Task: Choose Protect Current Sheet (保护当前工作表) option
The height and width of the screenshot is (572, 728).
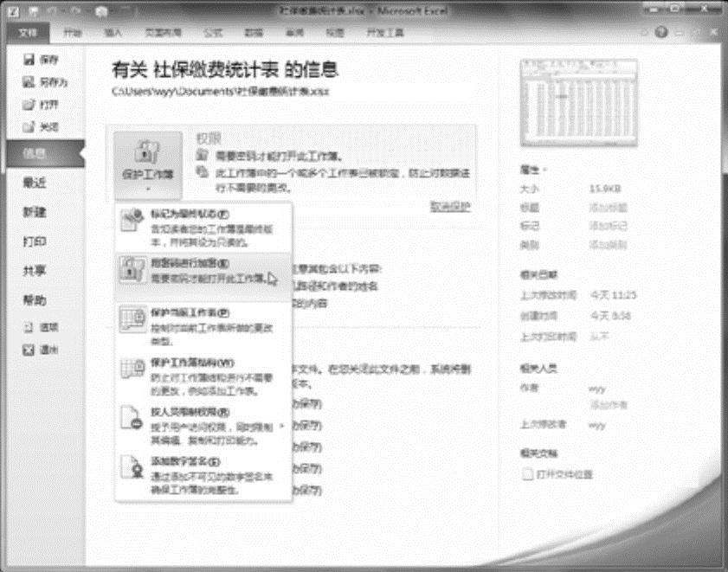Action: [203, 326]
